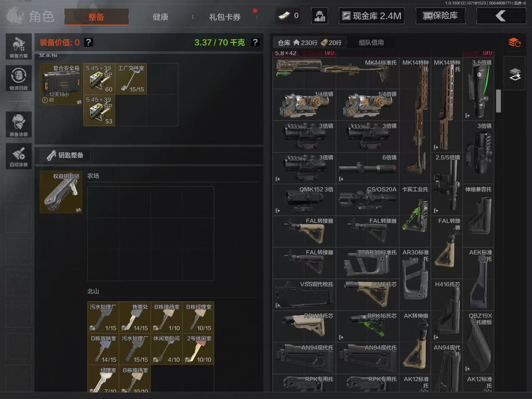Click the 钥匙整备 key organize button
The width and height of the screenshot is (532, 399).
click(65, 155)
